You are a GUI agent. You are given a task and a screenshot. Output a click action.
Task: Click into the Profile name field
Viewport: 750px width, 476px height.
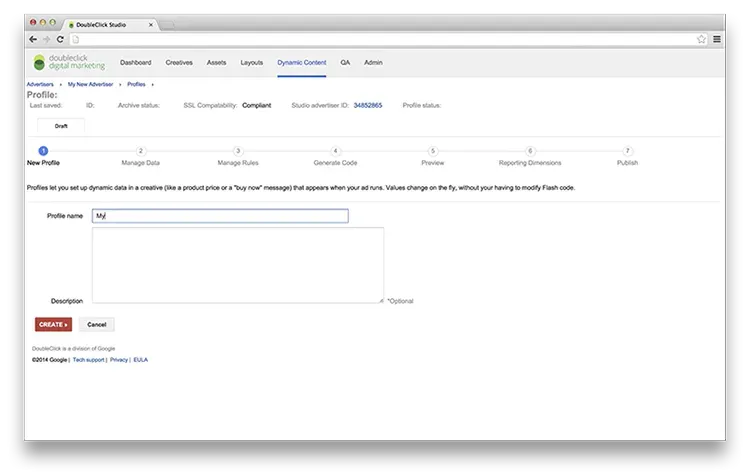tap(219, 216)
